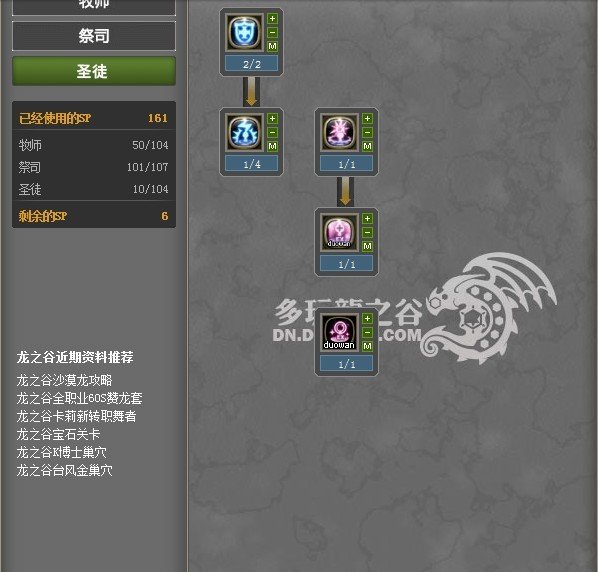
Task: Add a point to the purple relic skill
Action: pos(367,119)
